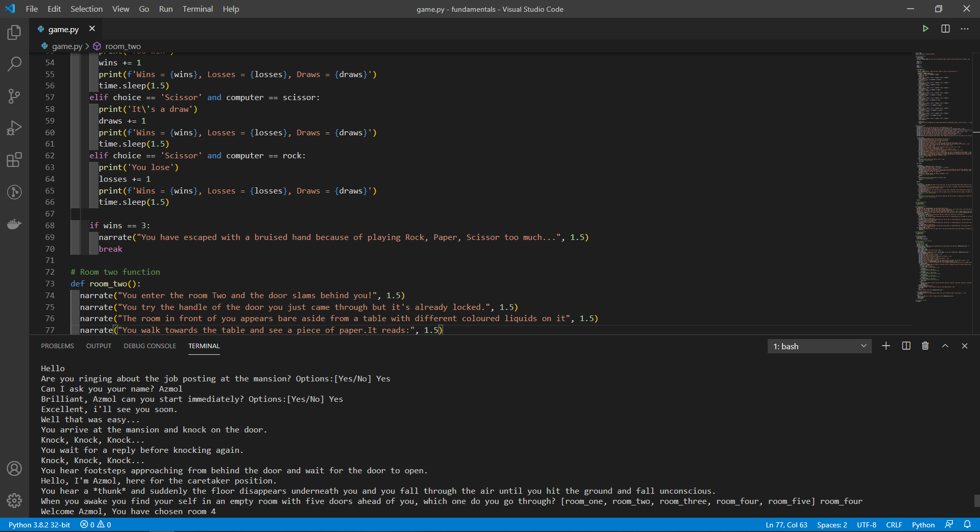Split the editor to the right
The height and width of the screenshot is (532, 980).
click(x=945, y=29)
